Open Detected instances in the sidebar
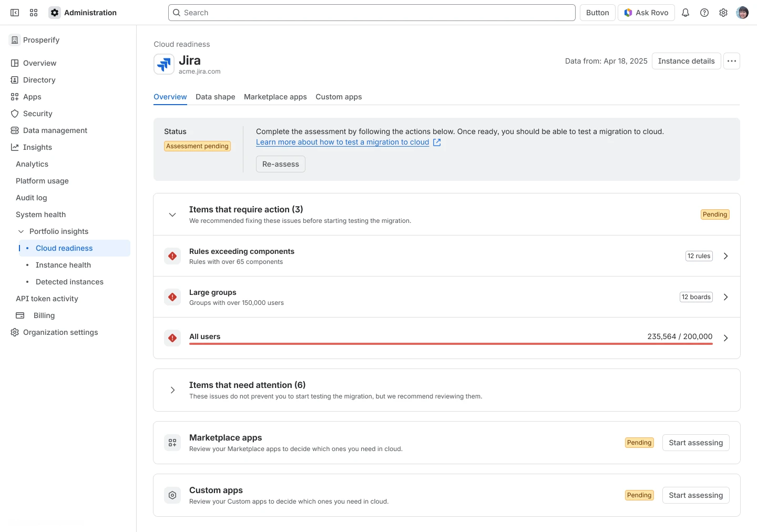Image resolution: width=757 pixels, height=532 pixels. (x=69, y=282)
